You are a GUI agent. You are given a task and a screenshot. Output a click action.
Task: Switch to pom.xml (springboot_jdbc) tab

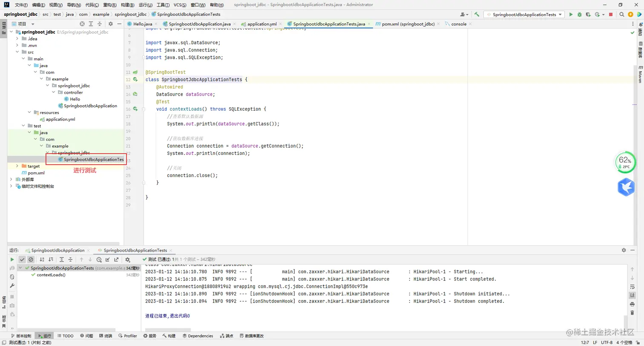[x=408, y=24]
